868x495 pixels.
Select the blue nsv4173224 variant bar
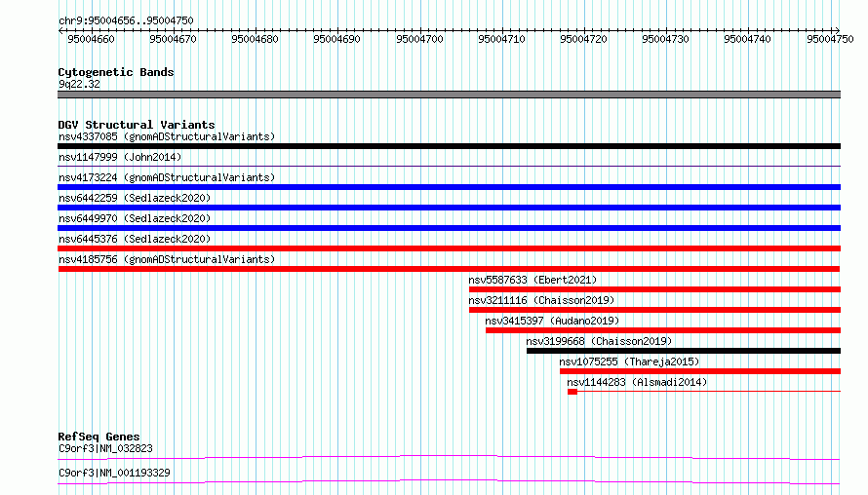pos(449,187)
